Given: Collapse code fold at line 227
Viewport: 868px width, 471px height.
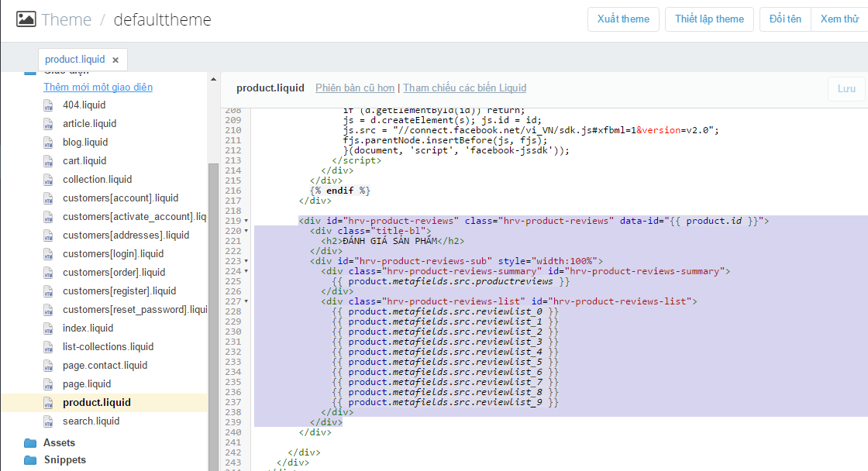Looking at the screenshot, I should point(246,301).
